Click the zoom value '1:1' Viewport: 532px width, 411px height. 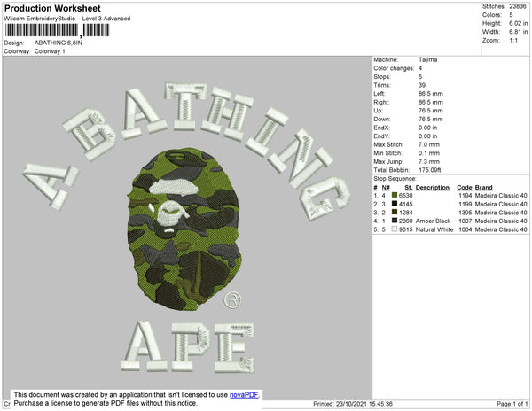coord(513,41)
